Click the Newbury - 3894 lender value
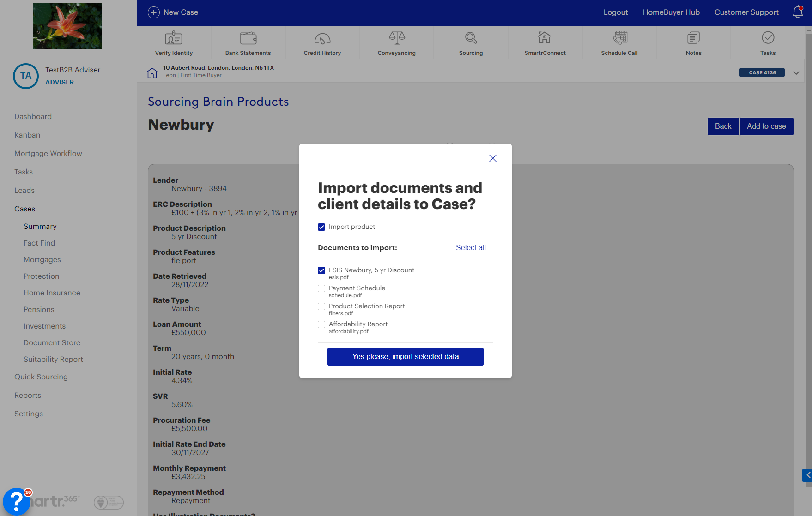 (199, 188)
